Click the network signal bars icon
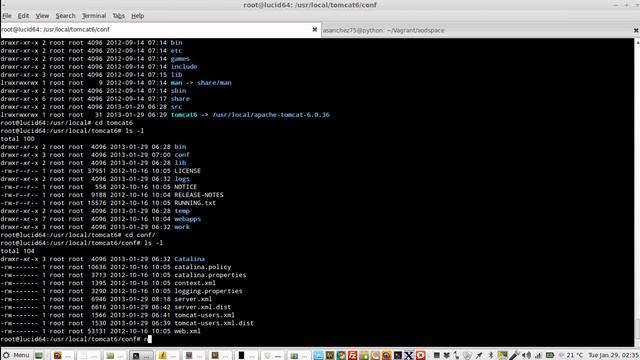This screenshot has width=640, height=360. tap(538, 356)
